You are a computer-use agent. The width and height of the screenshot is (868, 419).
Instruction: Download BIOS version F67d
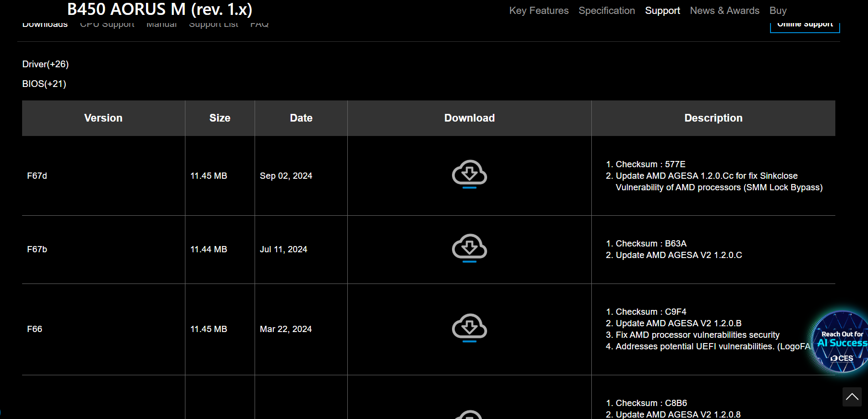pyautogui.click(x=469, y=174)
